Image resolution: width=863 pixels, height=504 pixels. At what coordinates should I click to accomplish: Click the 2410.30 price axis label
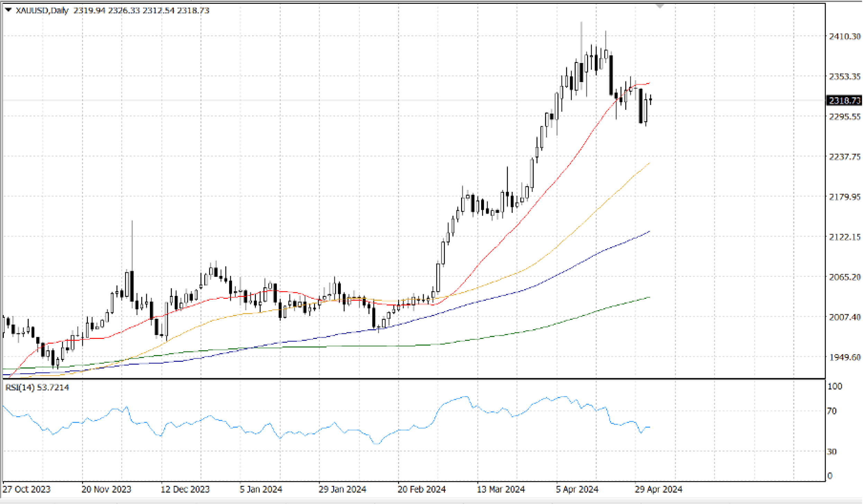(844, 36)
